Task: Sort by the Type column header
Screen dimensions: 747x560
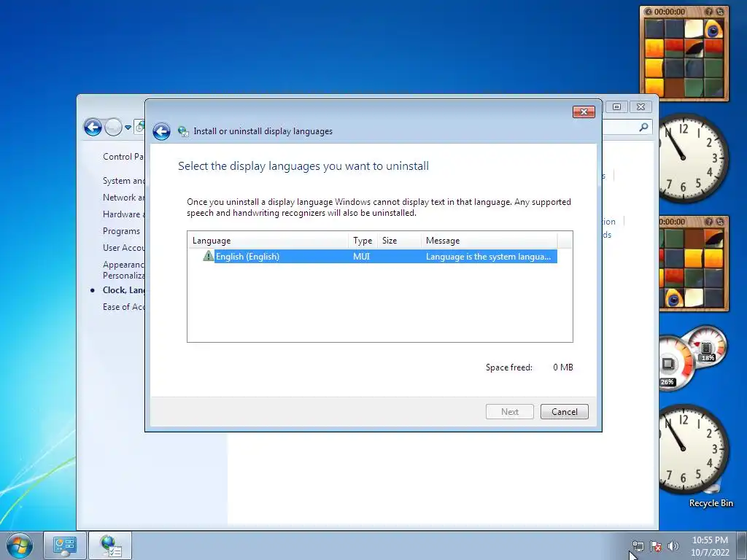Action: 363,241
